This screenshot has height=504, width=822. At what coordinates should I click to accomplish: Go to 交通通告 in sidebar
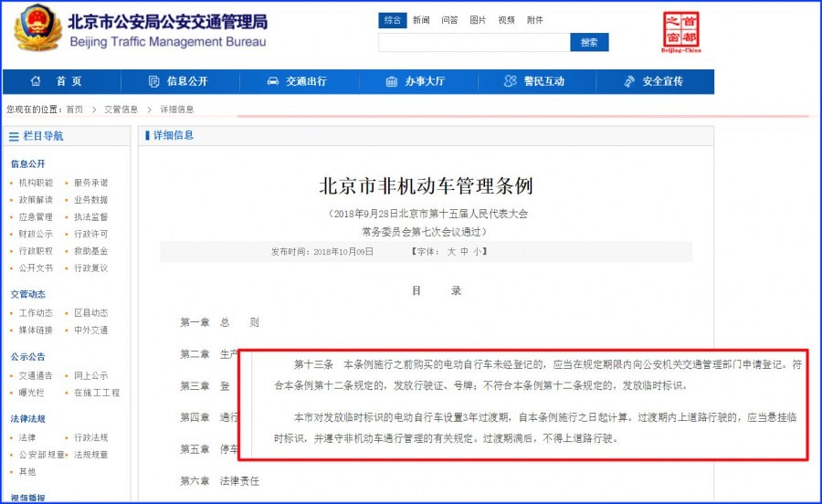click(x=36, y=375)
